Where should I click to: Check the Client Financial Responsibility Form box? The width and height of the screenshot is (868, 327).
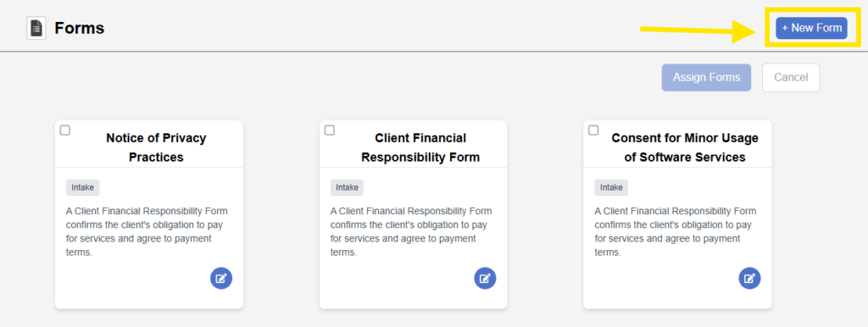click(330, 130)
